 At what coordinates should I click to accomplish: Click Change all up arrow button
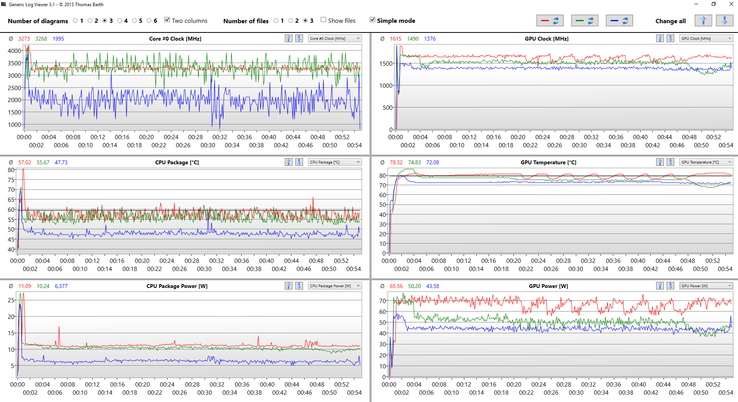tap(703, 21)
